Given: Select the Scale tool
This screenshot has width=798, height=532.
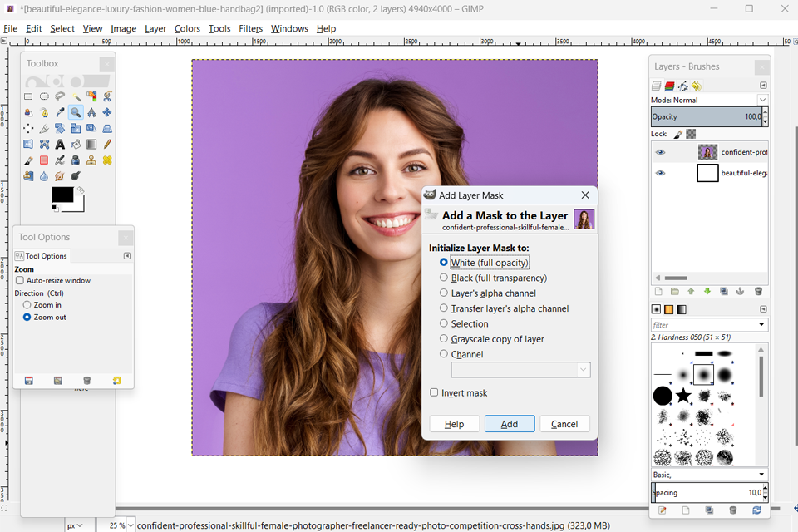Looking at the screenshot, I should tap(76, 128).
